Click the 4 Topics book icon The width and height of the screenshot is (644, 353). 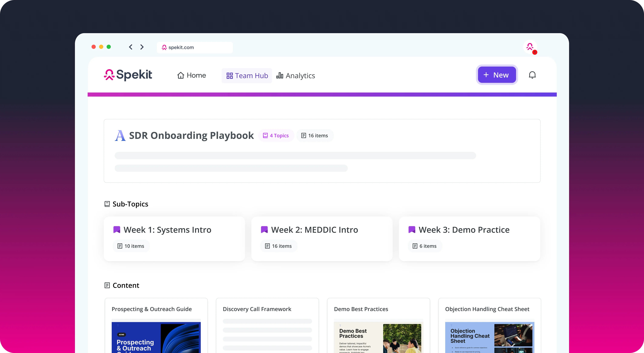pyautogui.click(x=265, y=135)
